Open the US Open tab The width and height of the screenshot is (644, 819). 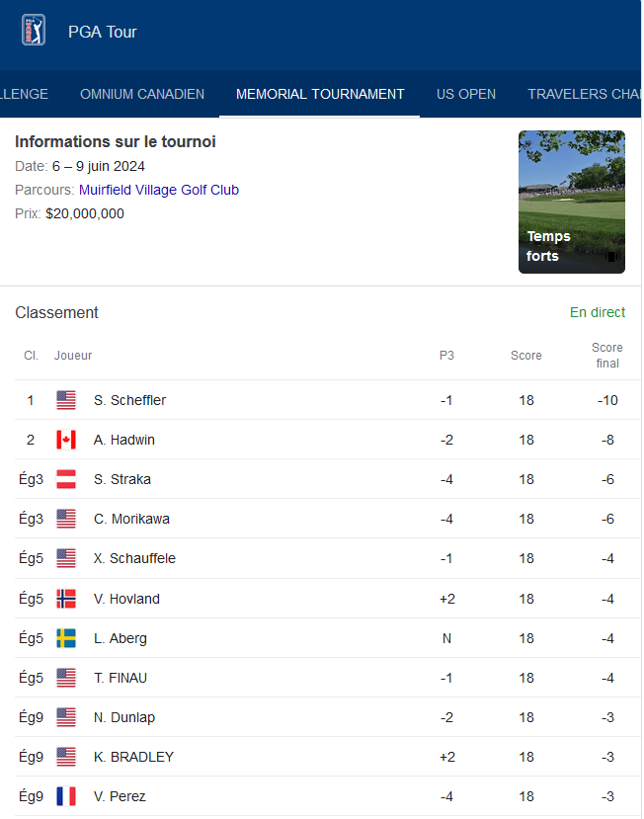(x=466, y=94)
